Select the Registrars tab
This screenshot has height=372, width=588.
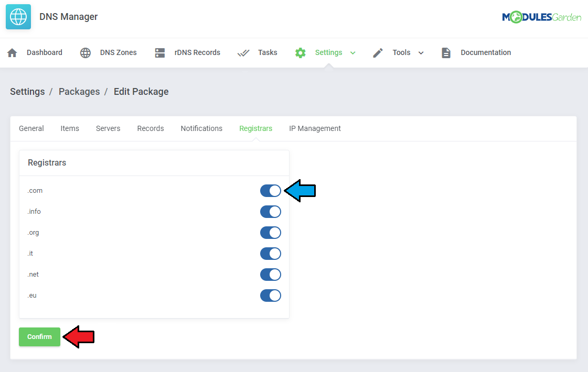coord(256,128)
